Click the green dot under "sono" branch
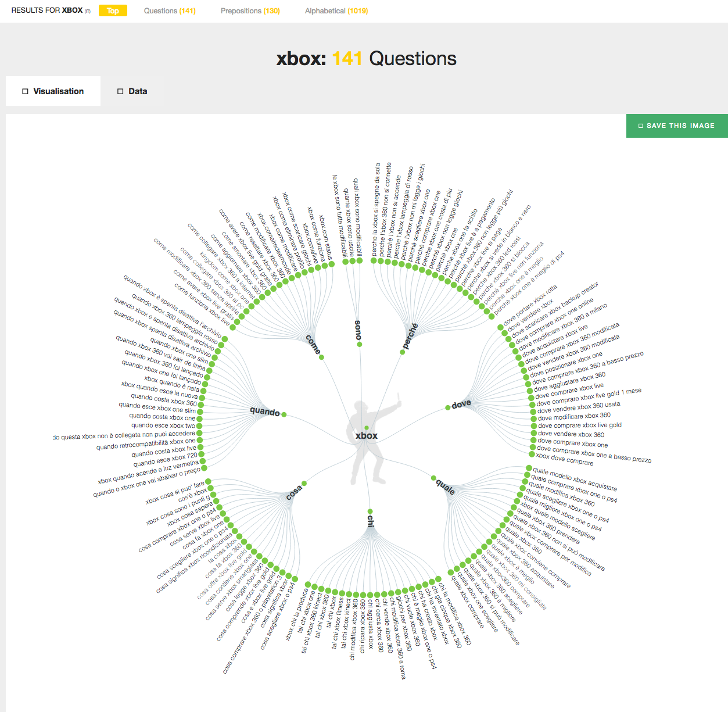The width and height of the screenshot is (728, 712). tap(360, 345)
